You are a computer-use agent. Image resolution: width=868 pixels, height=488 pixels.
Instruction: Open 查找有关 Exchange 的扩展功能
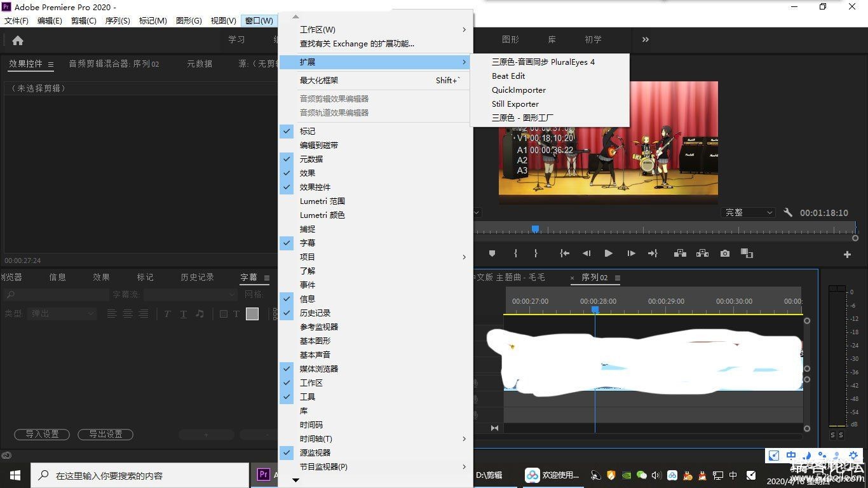click(376, 44)
